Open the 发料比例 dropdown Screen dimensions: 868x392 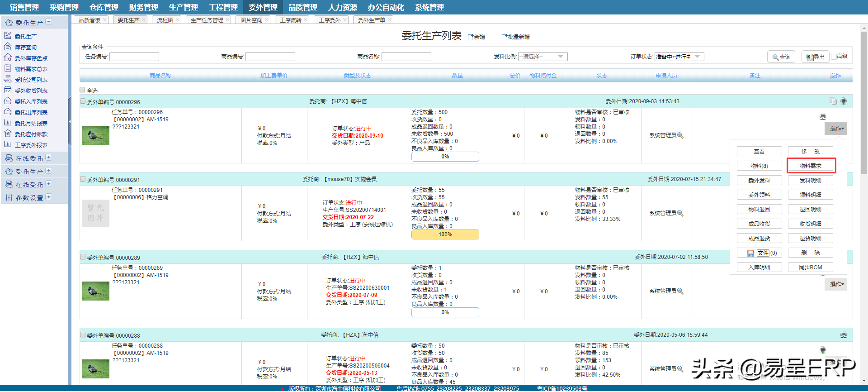pyautogui.click(x=542, y=57)
